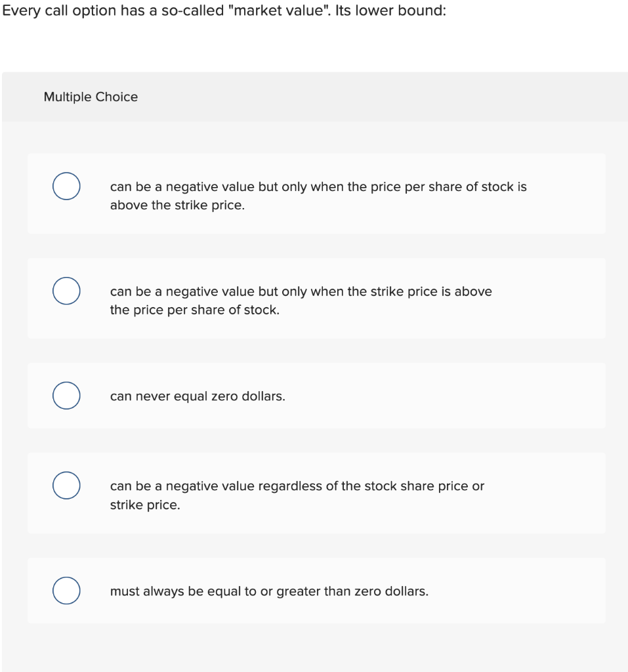
Task: Click the 'must always be equal to or greater' text
Action: (269, 591)
